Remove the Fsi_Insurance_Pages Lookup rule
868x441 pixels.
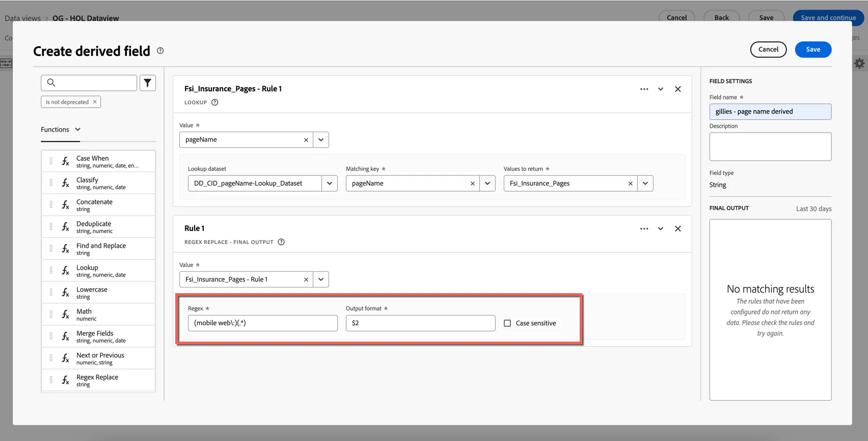click(x=678, y=89)
